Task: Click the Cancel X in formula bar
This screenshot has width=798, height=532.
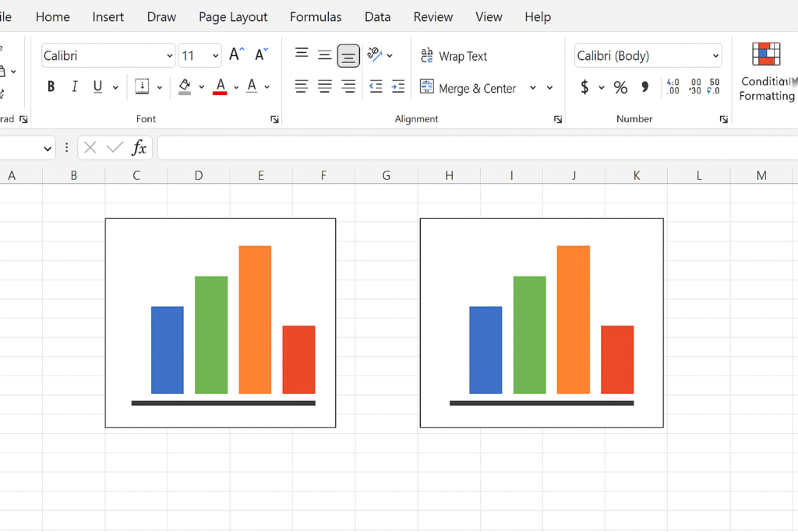Action: [x=90, y=148]
